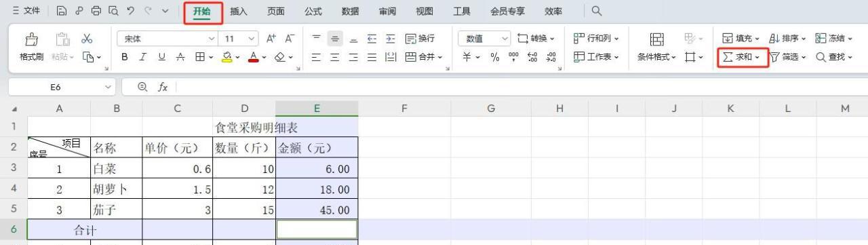Align text to bottom
This screenshot has width=868, height=245.
point(353,39)
